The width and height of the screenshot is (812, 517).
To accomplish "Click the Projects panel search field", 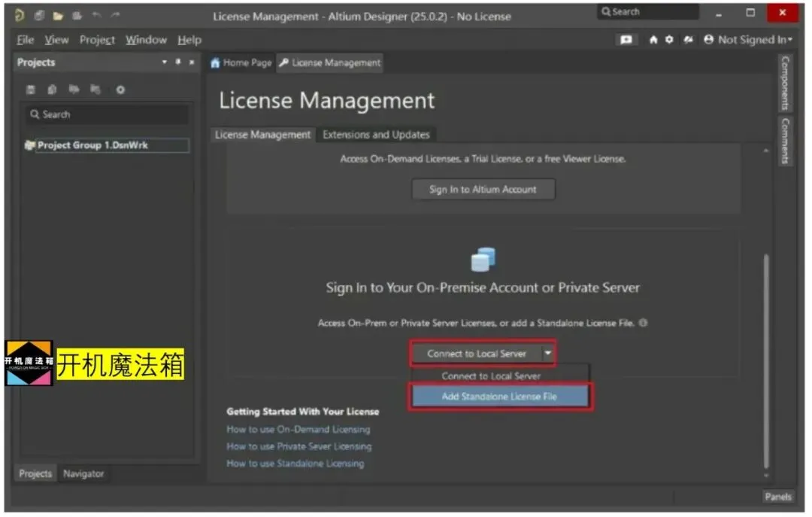I will 108,114.
